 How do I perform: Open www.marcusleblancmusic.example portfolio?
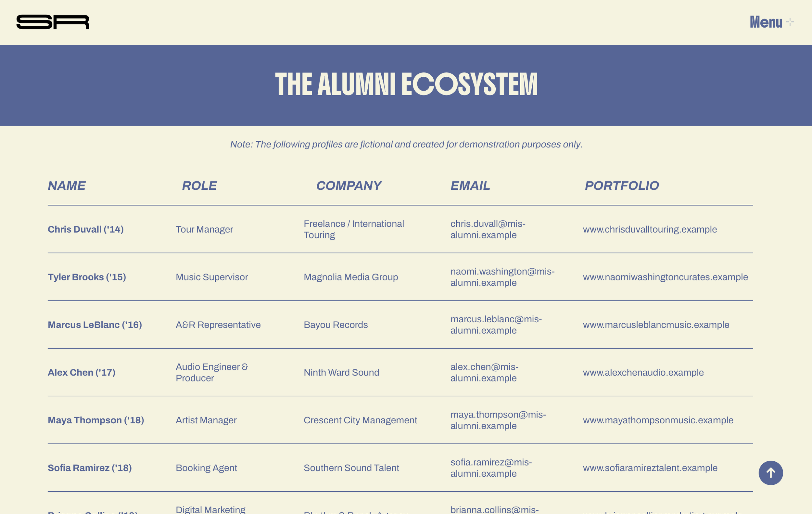point(656,325)
